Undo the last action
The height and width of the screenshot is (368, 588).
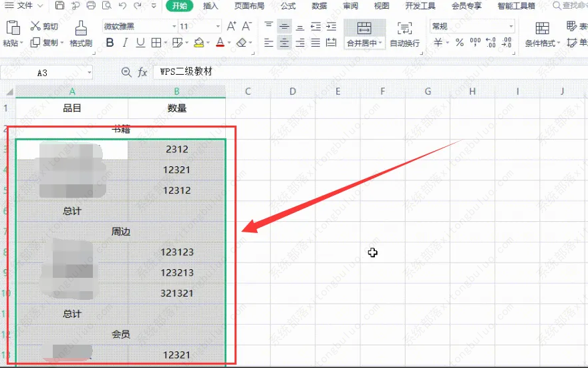click(x=122, y=5)
